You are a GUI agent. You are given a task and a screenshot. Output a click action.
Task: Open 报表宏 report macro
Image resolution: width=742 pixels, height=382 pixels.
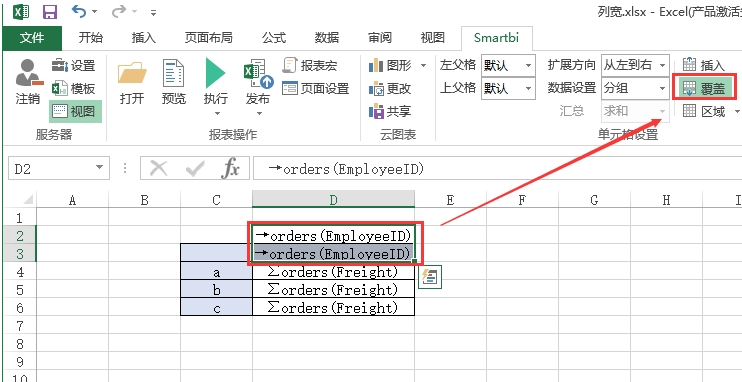[x=310, y=65]
